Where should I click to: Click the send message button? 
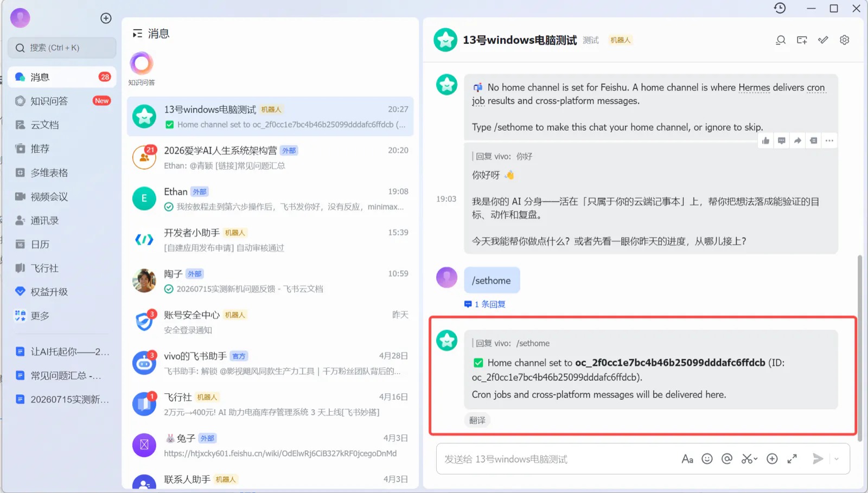point(818,459)
